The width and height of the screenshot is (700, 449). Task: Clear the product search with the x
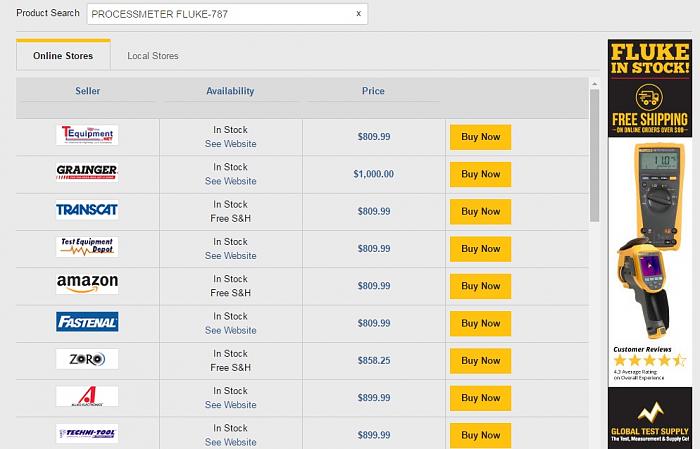358,14
